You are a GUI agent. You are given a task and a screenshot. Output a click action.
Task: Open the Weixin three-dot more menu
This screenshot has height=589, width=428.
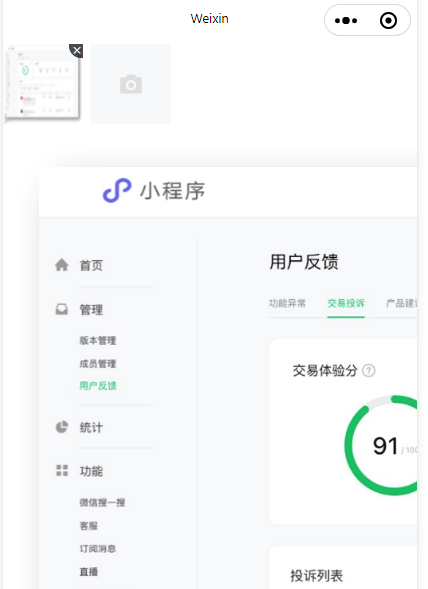coord(346,21)
